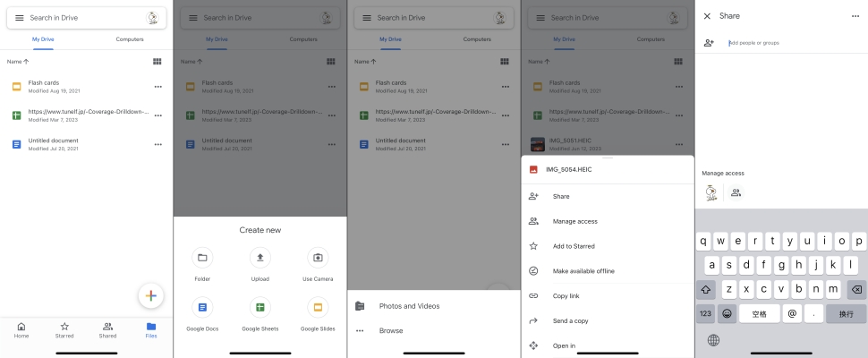This screenshot has height=358, width=868.
Task: Open hamburger menu on screen with bottom navigation
Action: [x=20, y=18]
